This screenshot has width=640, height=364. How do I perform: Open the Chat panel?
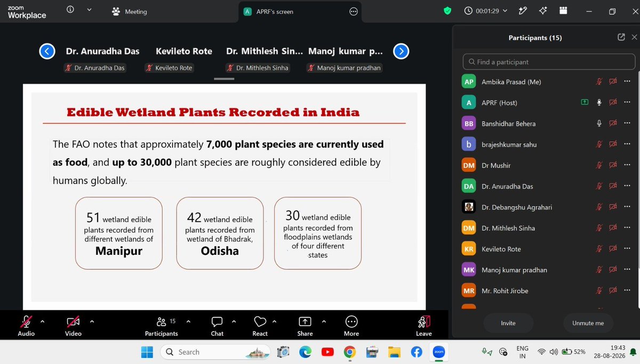(217, 326)
